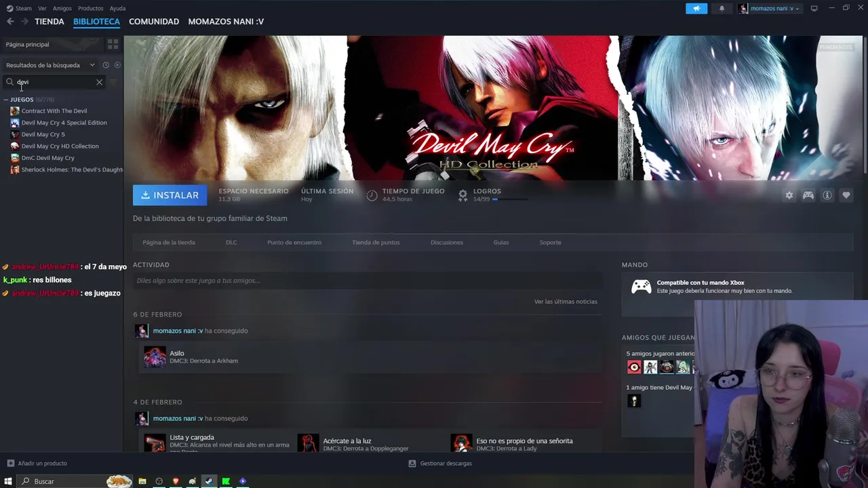
Task: Open Punto de encuentro link
Action: (x=294, y=242)
